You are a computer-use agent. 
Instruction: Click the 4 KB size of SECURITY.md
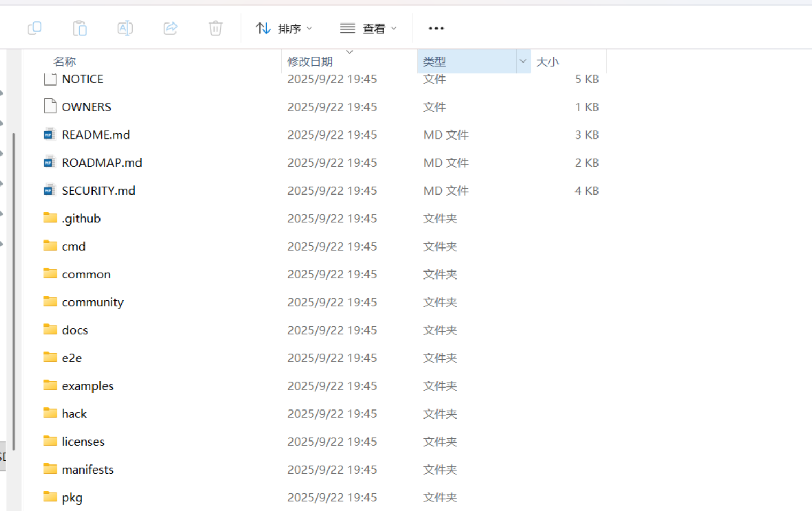point(587,190)
